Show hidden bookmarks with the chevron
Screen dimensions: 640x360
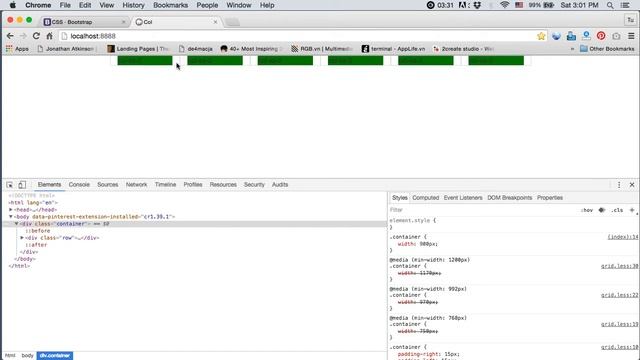pos(572,49)
